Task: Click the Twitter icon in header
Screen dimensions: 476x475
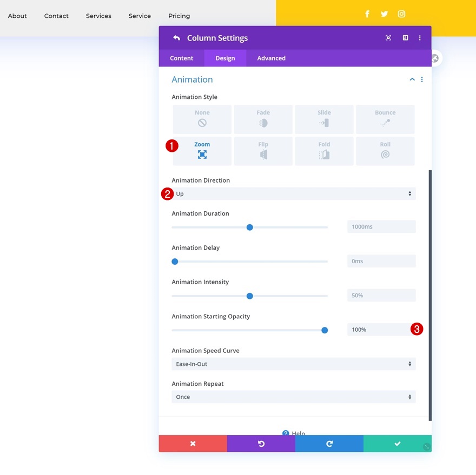Action: point(384,14)
